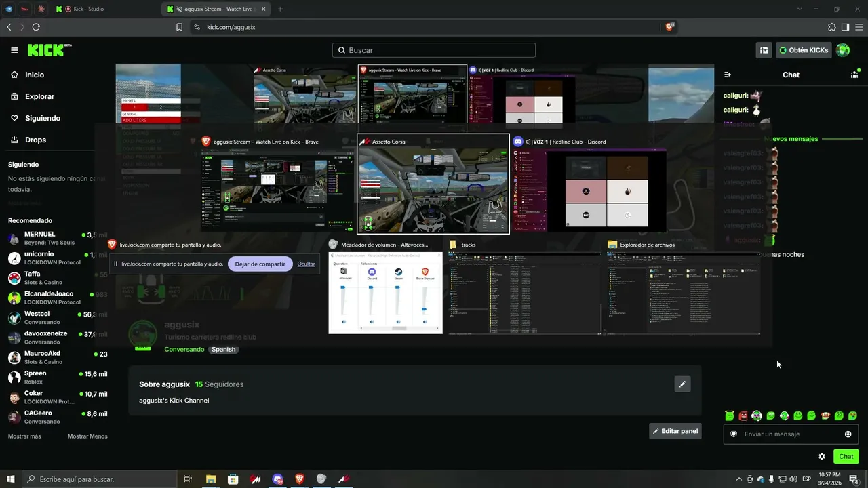The image size is (868, 488).
Task: Open chat users list icon
Action: coord(854,75)
